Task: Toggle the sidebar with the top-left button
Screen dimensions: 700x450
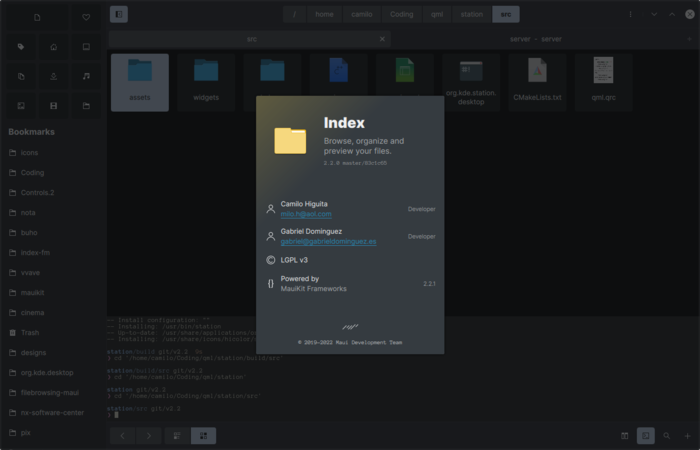Action: (x=119, y=14)
